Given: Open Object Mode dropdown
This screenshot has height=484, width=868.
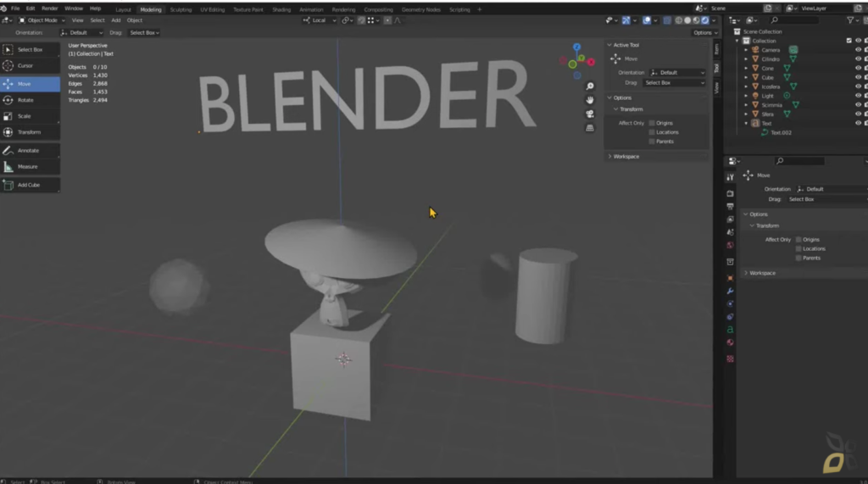Looking at the screenshot, I should 42,20.
